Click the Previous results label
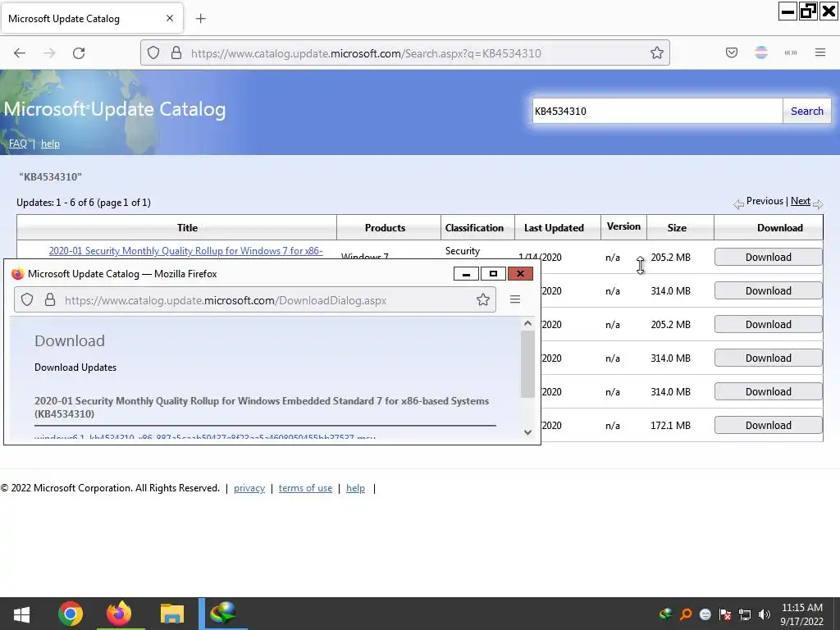Screen dimensions: 840x630 tap(765, 201)
